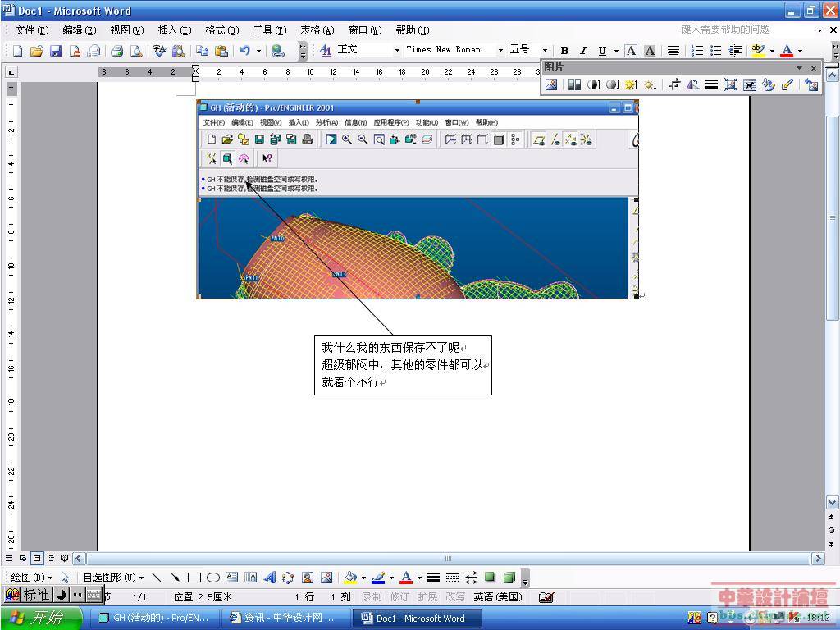Open the 文件 menu
Viewport: 840px width, 630px height.
[x=31, y=30]
